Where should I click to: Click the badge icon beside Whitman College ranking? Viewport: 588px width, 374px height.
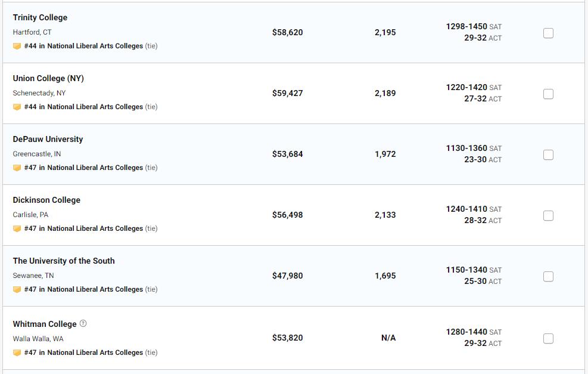(17, 353)
